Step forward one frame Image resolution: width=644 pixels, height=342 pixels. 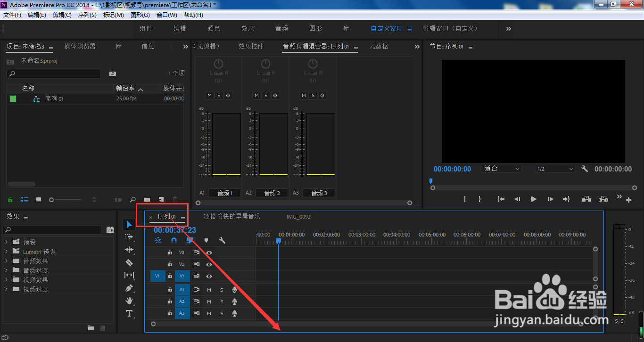[x=550, y=199]
